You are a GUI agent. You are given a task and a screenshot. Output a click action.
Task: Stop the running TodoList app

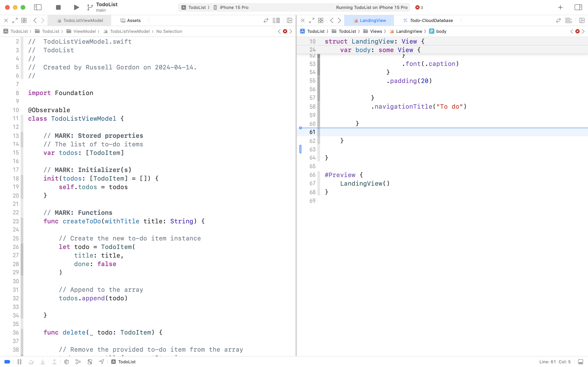58,7
